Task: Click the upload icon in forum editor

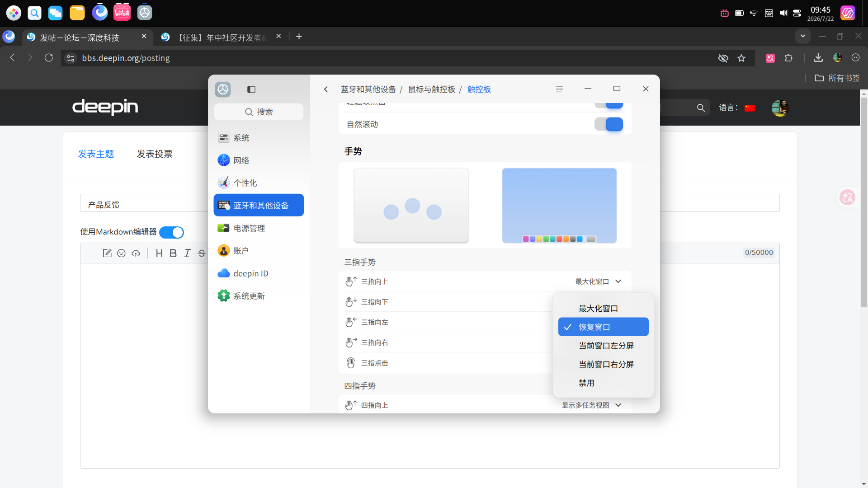Action: (x=136, y=253)
